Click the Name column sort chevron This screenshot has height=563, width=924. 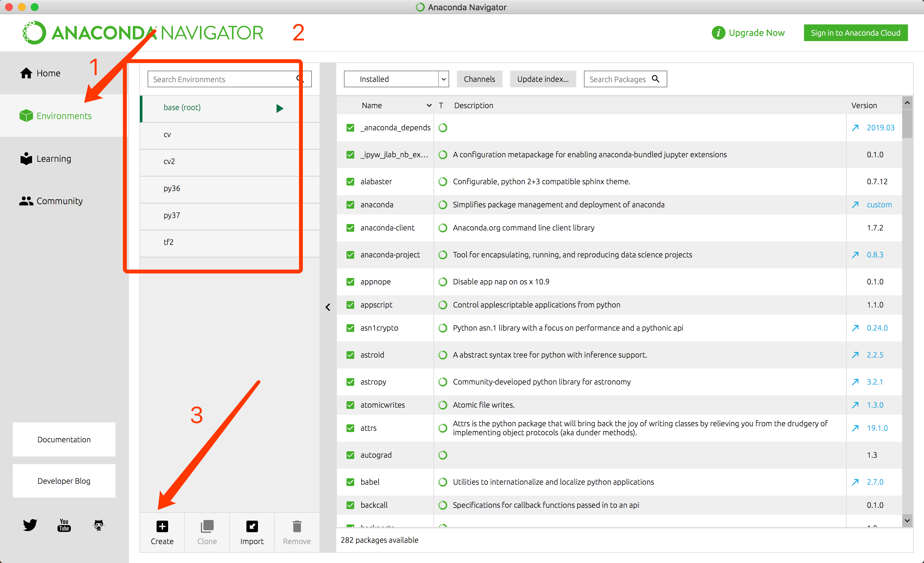tap(429, 106)
